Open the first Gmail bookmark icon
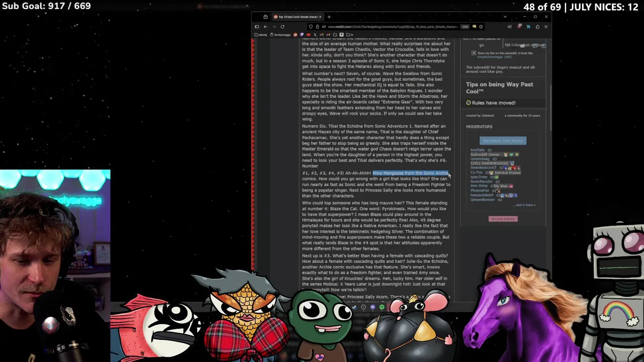The image size is (644, 362). [x=321, y=35]
